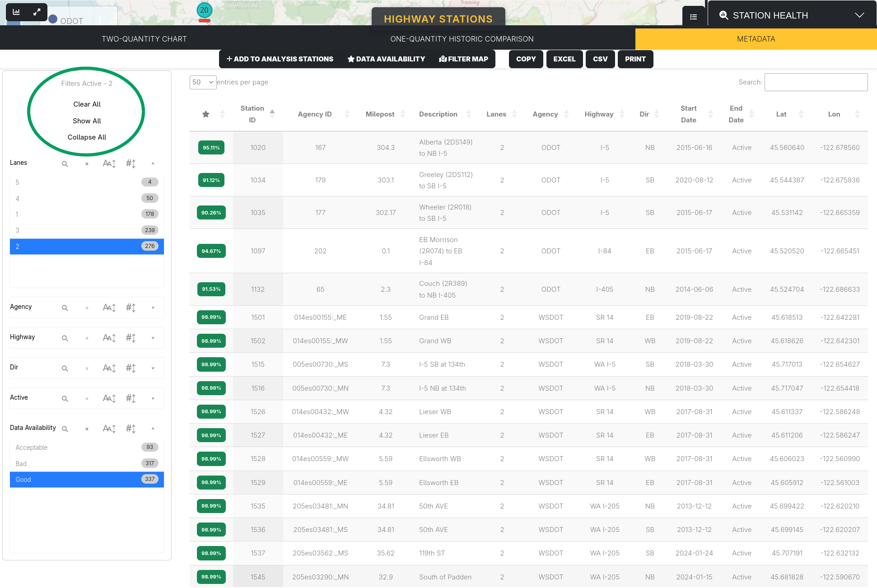Sort Agency filter by count

131,308
